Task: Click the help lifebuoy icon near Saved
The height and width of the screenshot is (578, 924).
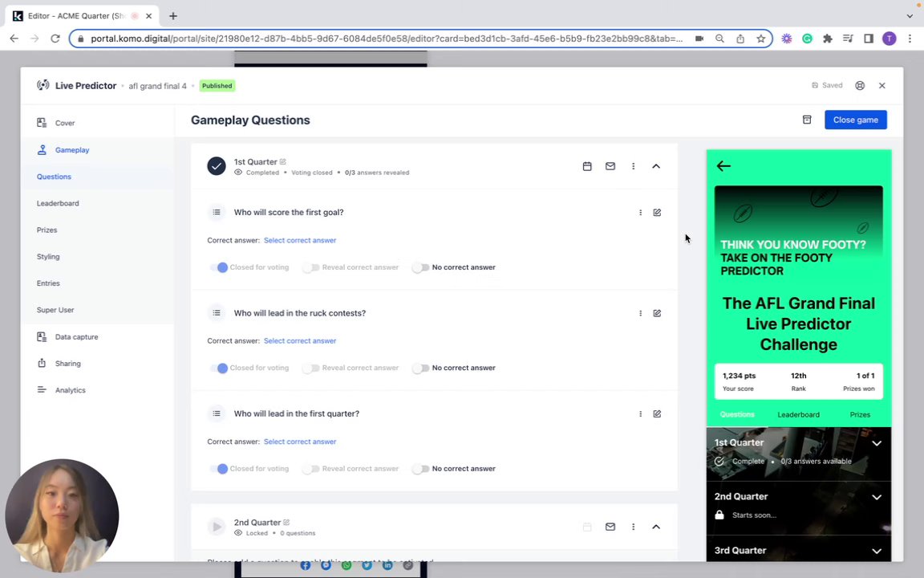Action: pyautogui.click(x=860, y=86)
